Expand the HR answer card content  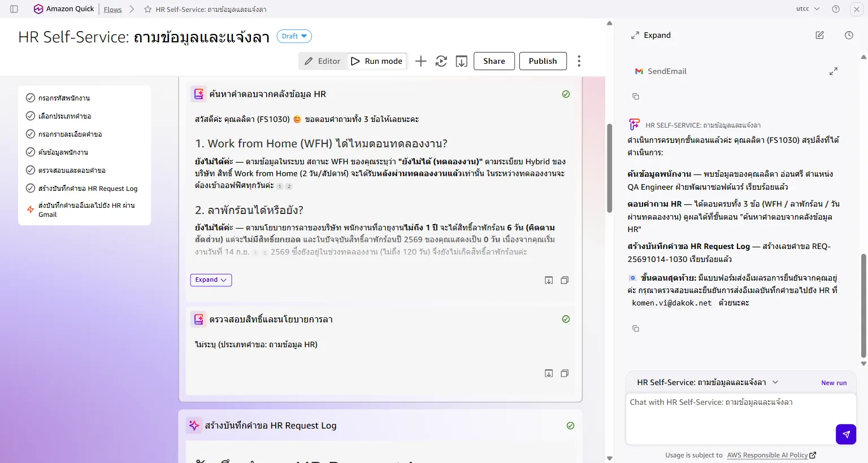(211, 280)
